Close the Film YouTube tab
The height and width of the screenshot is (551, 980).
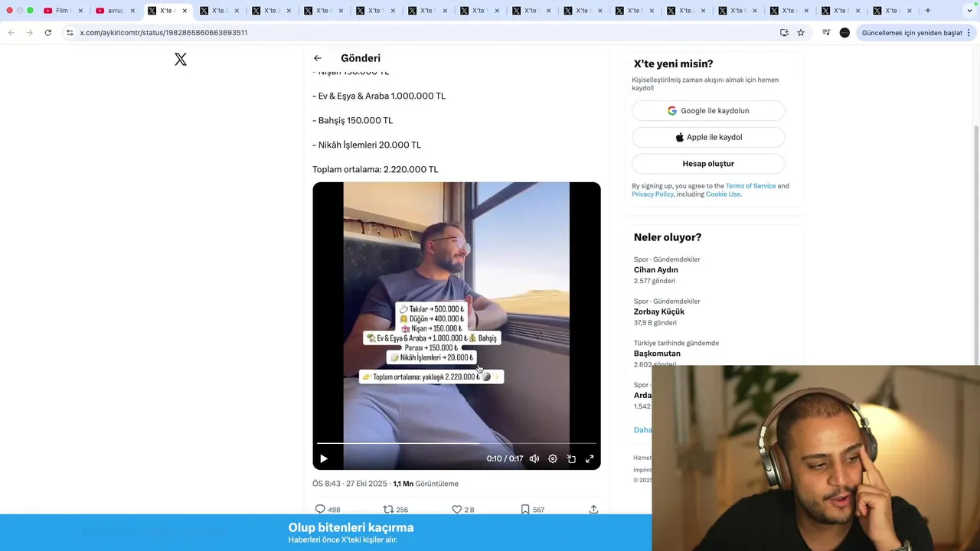click(x=80, y=11)
